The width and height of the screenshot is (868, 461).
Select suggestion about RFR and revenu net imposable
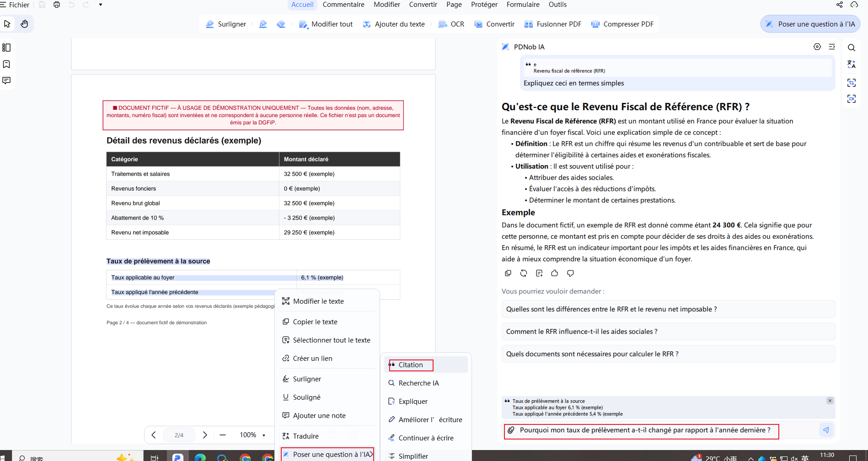pos(668,309)
